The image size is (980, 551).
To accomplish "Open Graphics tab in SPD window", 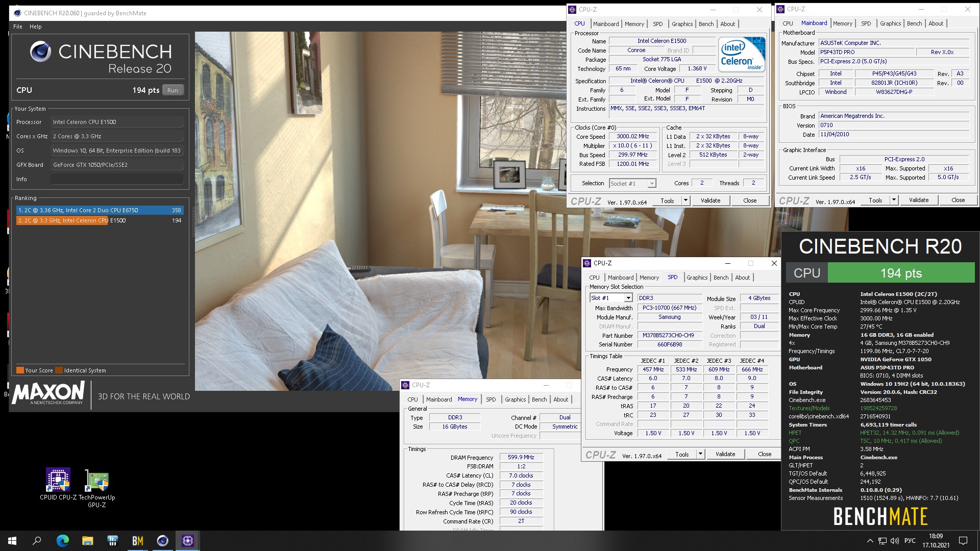I will click(697, 278).
